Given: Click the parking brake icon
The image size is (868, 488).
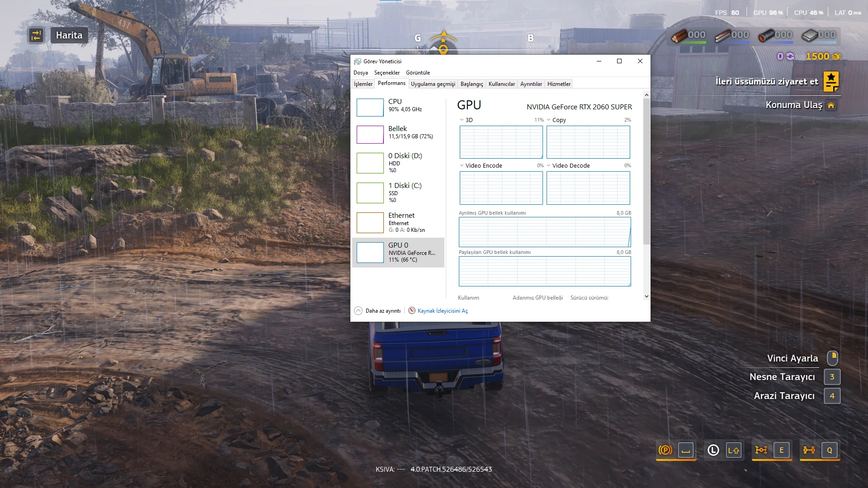Looking at the screenshot, I should pos(665,450).
